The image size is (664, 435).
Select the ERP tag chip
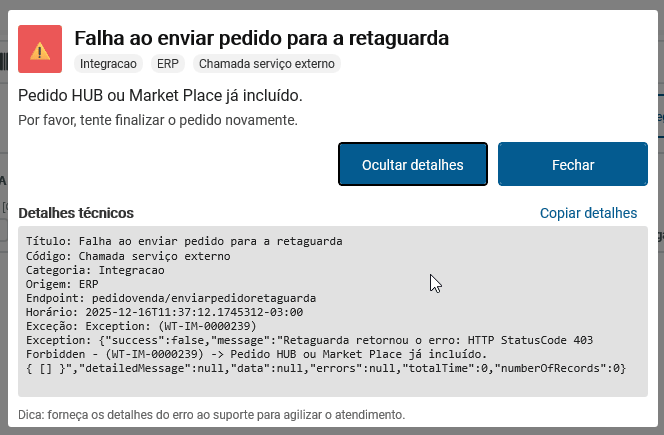click(x=168, y=64)
